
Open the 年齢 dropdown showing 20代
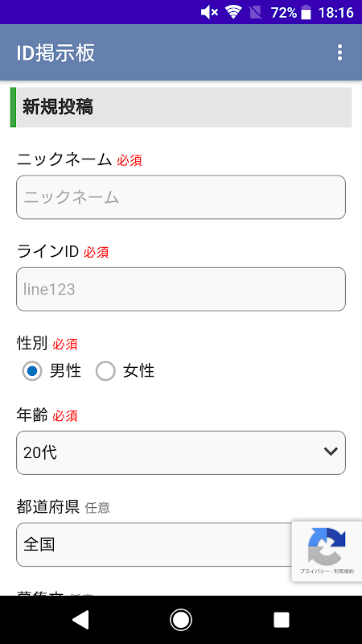coord(181,452)
